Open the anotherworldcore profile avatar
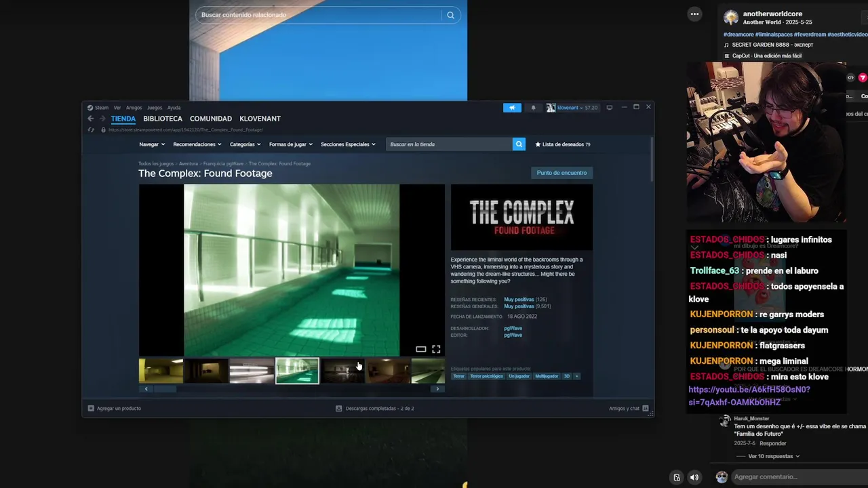This screenshot has height=488, width=868. 731,17
